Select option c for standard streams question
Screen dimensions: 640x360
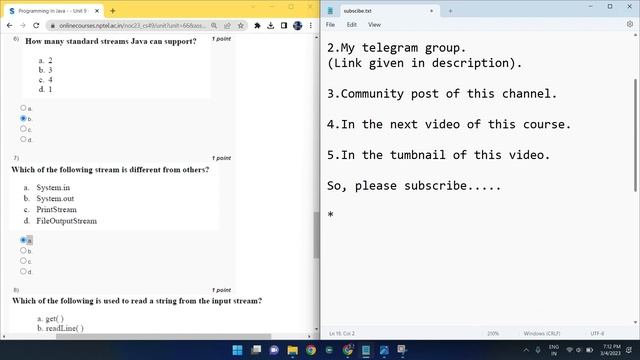pos(23,129)
